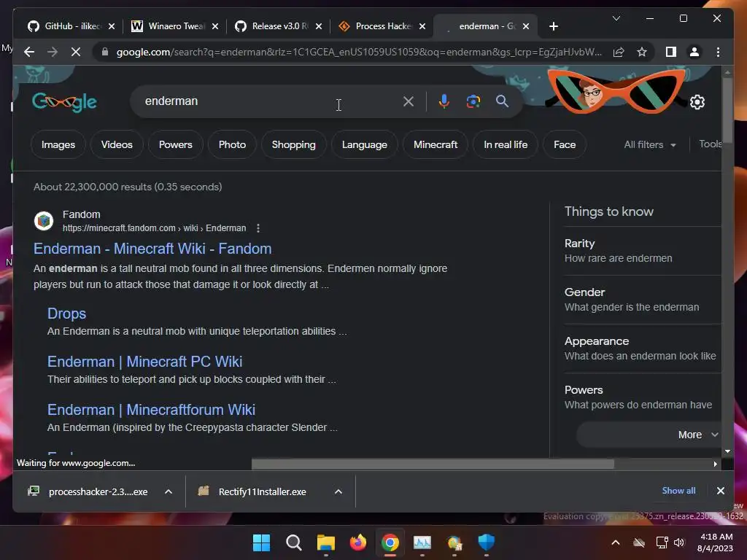The height and width of the screenshot is (560, 747).
Task: Submit search with magnifier icon
Action: tap(502, 101)
